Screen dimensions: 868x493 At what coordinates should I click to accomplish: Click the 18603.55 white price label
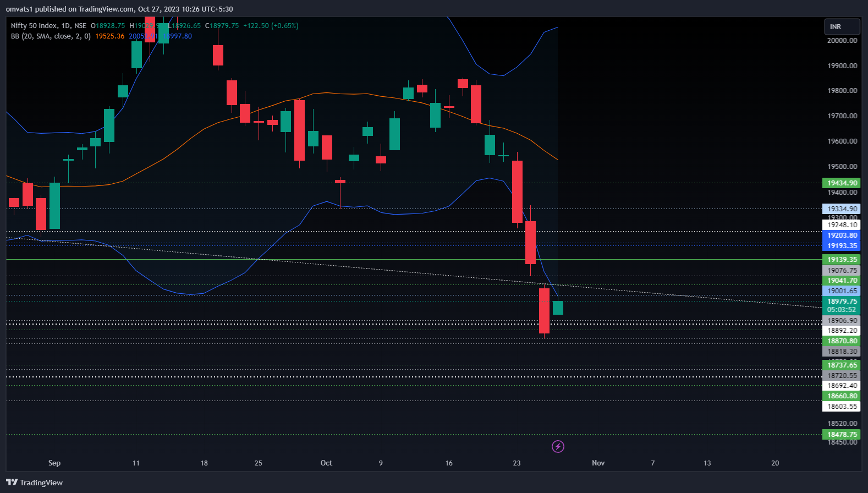(842, 407)
